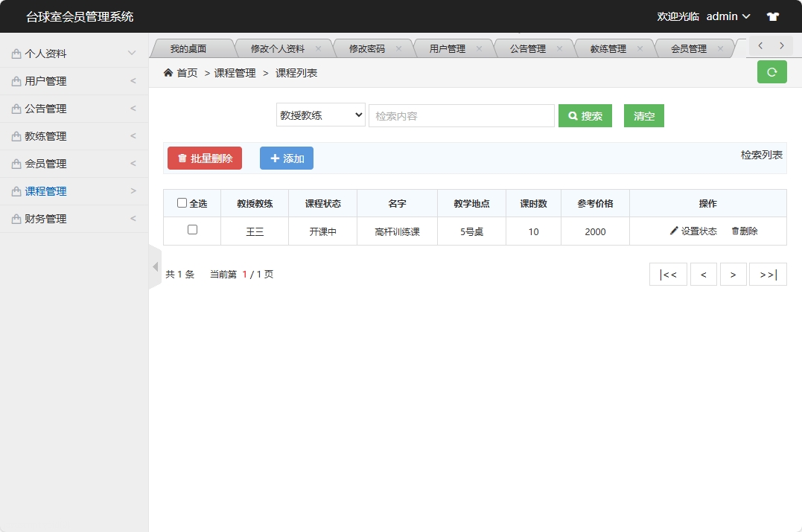Screen dimensions: 802x532
Task: Click the pencil icon for 设置状态
Action: point(675,231)
